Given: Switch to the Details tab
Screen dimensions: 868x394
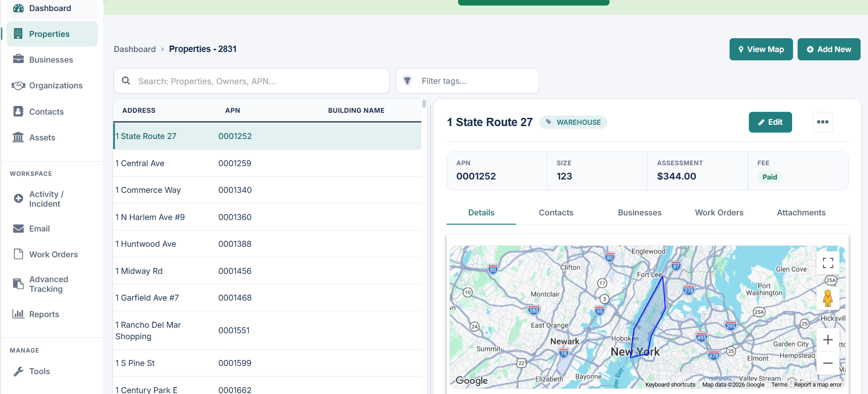Looking at the screenshot, I should click(x=481, y=213).
